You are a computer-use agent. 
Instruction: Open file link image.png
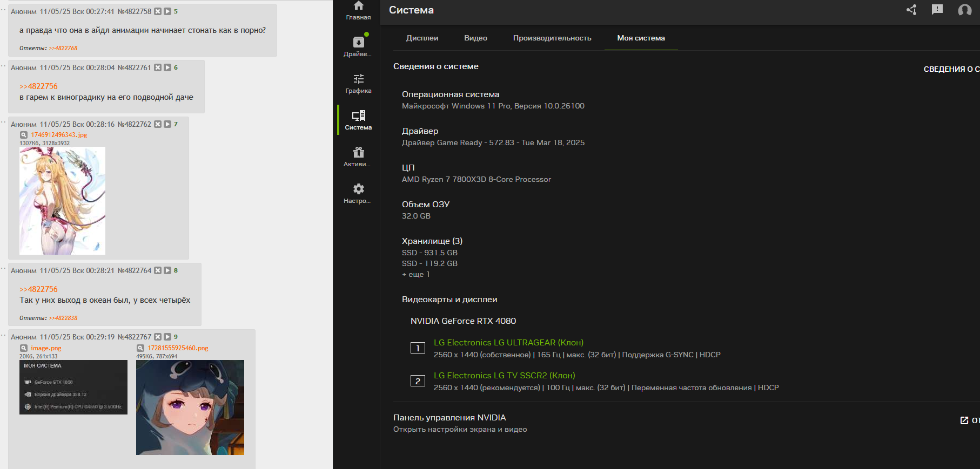point(46,348)
